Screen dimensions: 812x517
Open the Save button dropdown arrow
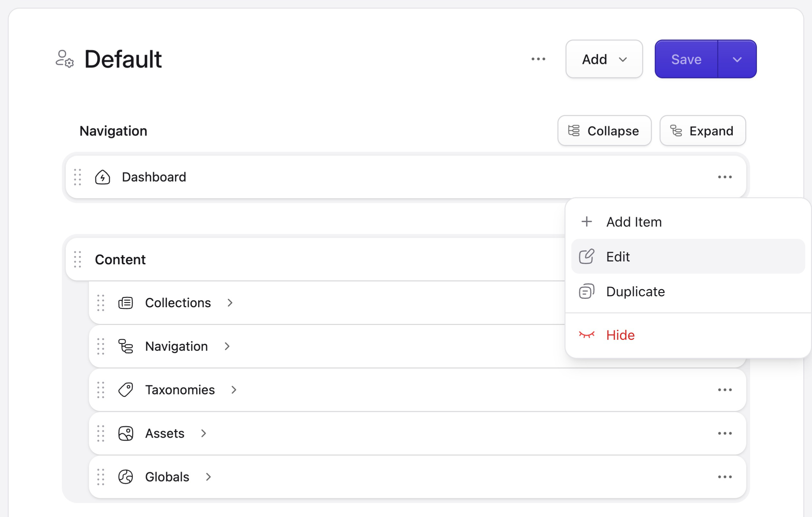click(737, 59)
